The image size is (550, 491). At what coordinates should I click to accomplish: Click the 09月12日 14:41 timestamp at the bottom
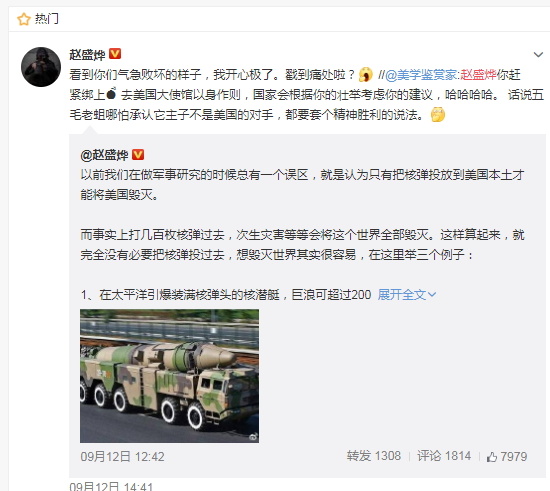pyautogui.click(x=111, y=486)
